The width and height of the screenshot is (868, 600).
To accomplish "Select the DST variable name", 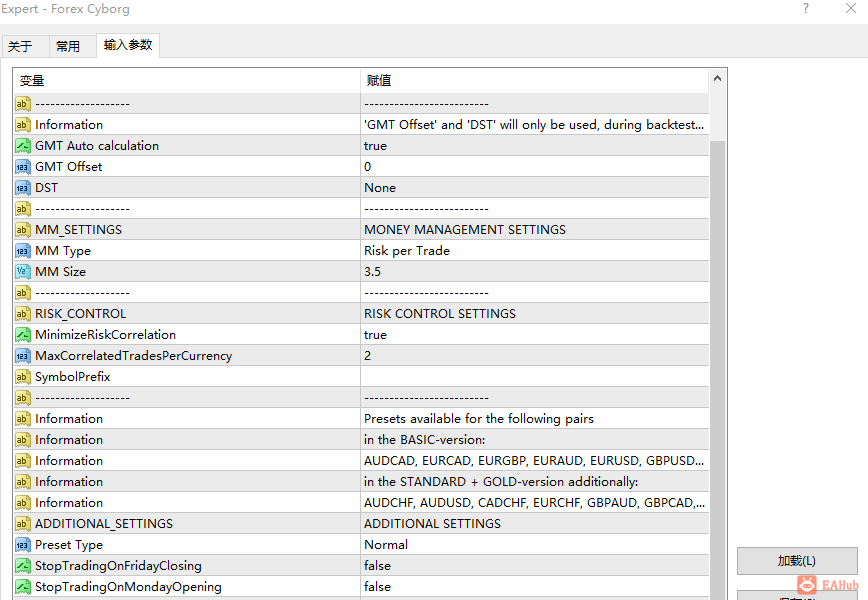I will [x=46, y=188].
